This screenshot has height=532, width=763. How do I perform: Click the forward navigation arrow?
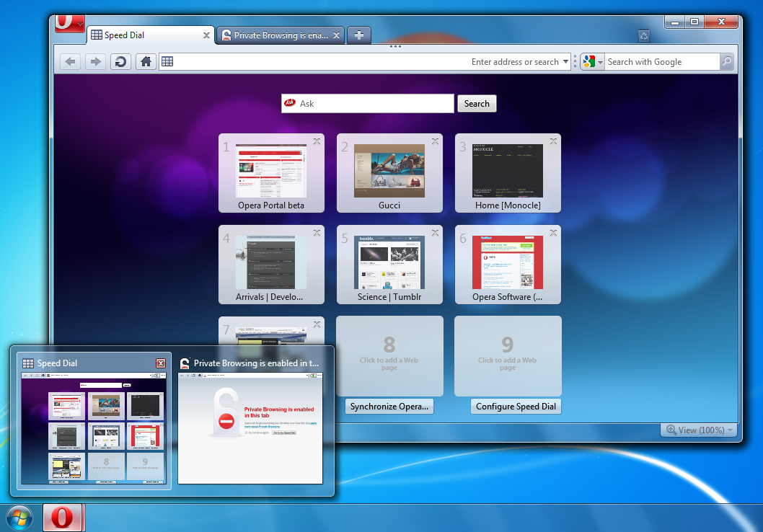(x=94, y=61)
